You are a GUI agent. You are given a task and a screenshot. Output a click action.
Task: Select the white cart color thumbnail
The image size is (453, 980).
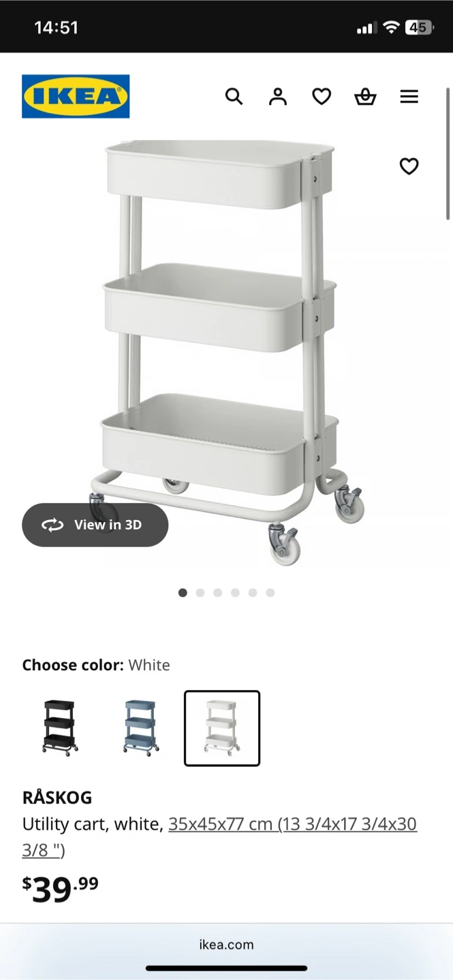point(222,728)
